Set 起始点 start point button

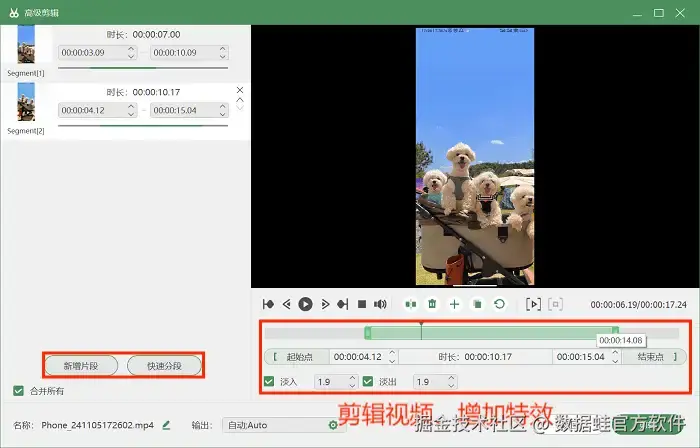[297, 357]
